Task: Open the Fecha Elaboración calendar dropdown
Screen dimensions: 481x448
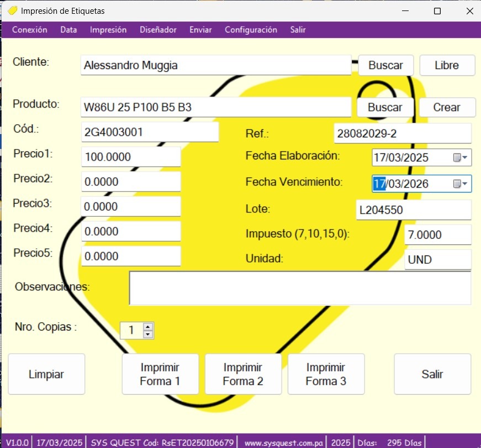Action: click(x=461, y=158)
